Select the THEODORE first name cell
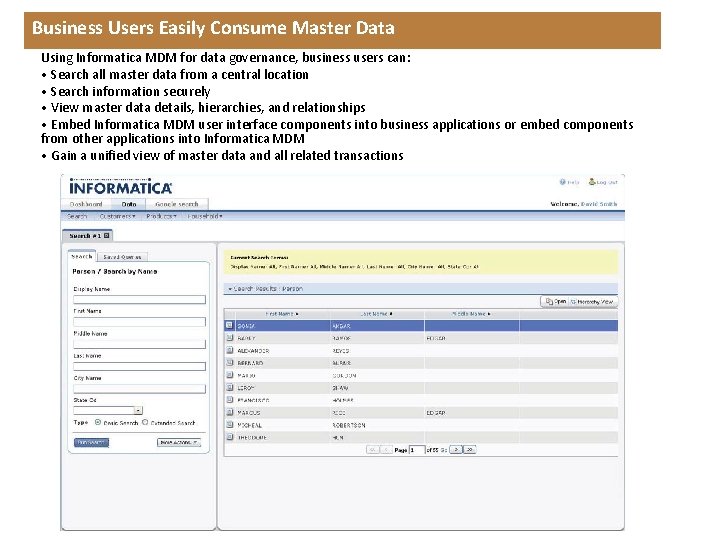The image size is (720, 540). (252, 438)
